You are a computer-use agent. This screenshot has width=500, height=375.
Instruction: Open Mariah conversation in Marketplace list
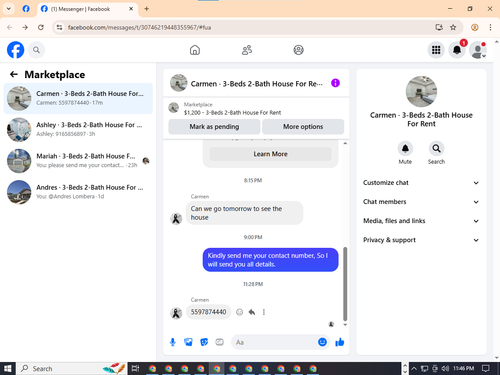(x=78, y=161)
